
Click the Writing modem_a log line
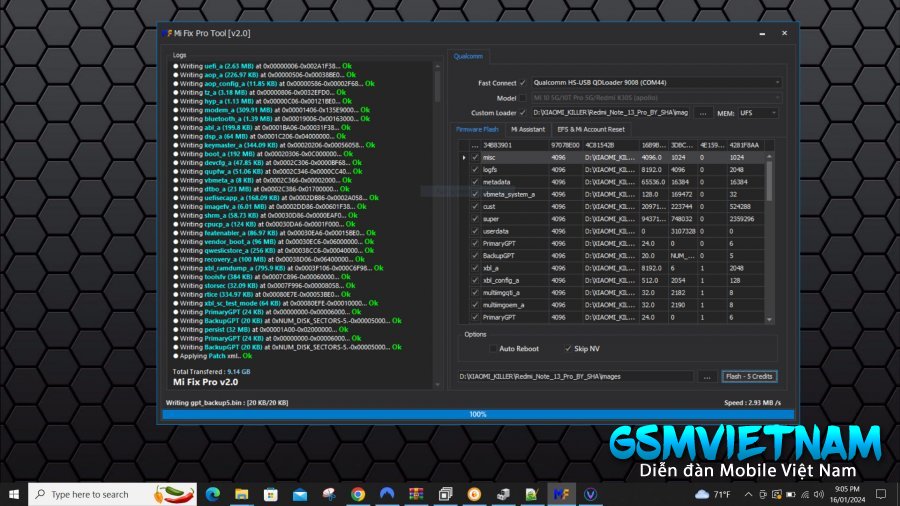pyautogui.click(x=271, y=110)
